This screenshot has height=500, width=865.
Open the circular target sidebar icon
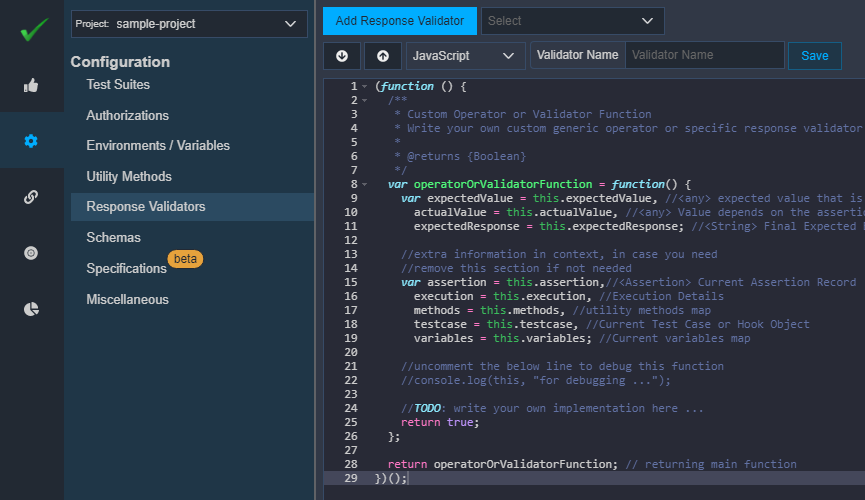31,253
